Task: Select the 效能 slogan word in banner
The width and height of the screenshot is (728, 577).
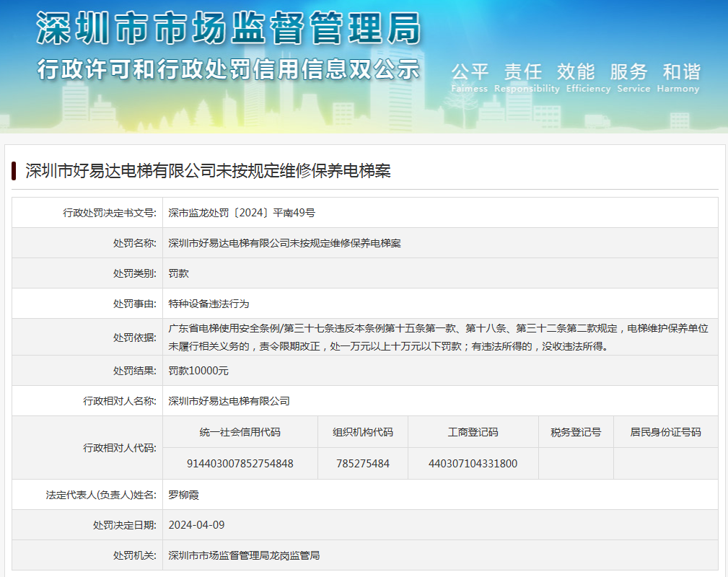Action: [x=576, y=72]
